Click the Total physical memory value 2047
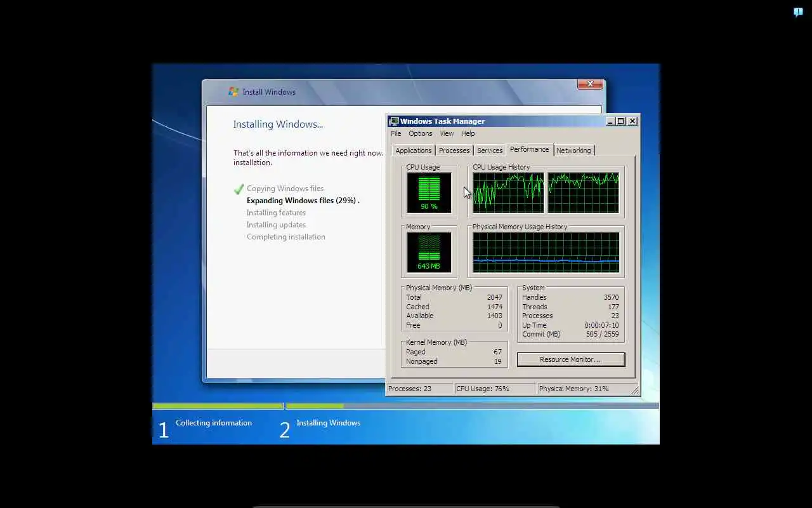 tap(495, 297)
